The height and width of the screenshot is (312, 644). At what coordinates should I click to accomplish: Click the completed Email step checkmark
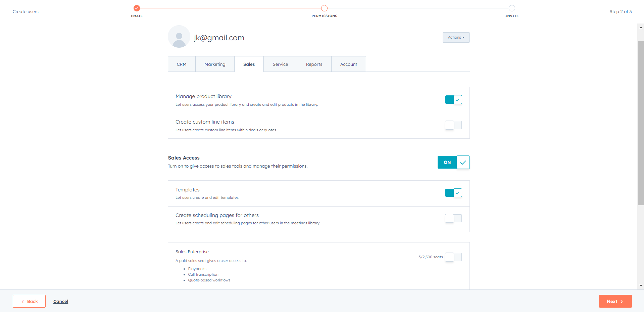[136, 7]
